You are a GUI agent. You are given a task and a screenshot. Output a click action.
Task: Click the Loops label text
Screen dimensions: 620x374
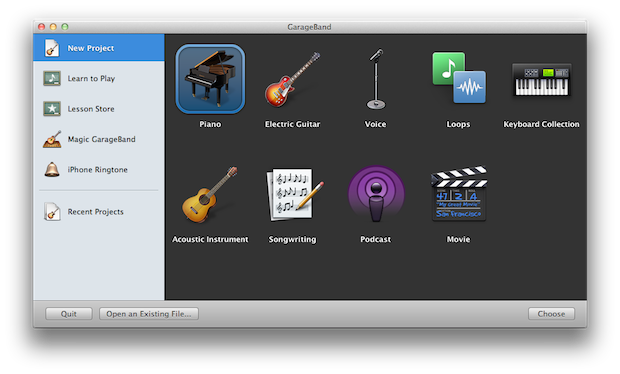pyautogui.click(x=459, y=124)
